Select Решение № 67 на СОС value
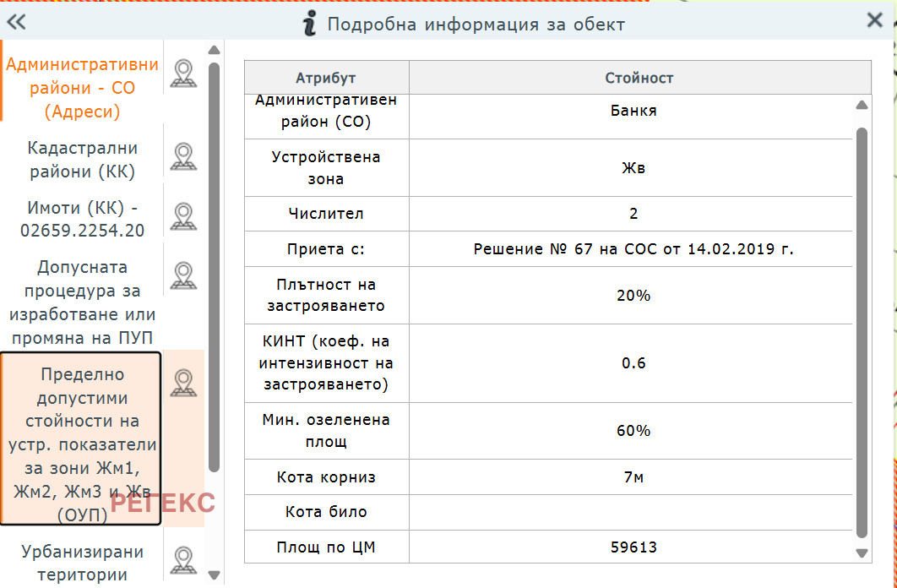Image resolution: width=897 pixels, height=588 pixels. click(633, 249)
